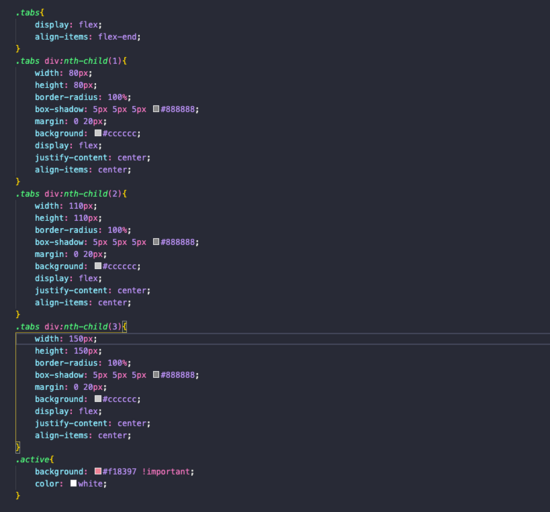The width and height of the screenshot is (550, 512).
Task: Click the #888888 color swatch in nth-child(1) rule
Action: [x=156, y=109]
